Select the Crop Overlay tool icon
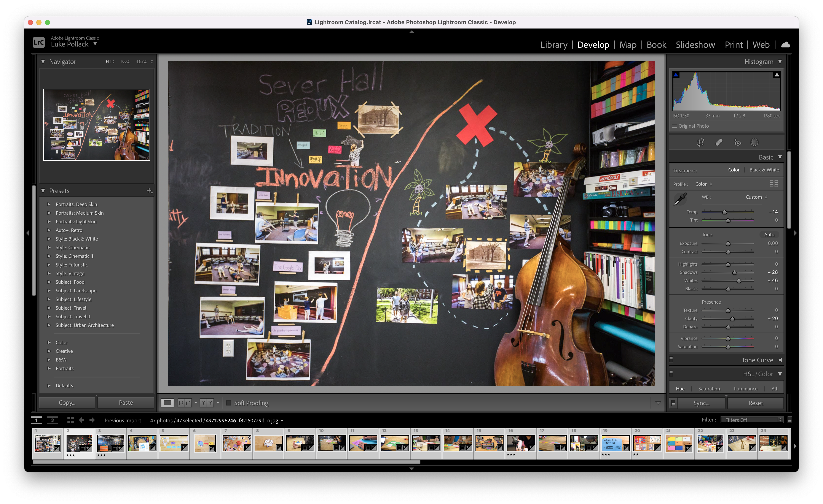The image size is (823, 504). 700,143
